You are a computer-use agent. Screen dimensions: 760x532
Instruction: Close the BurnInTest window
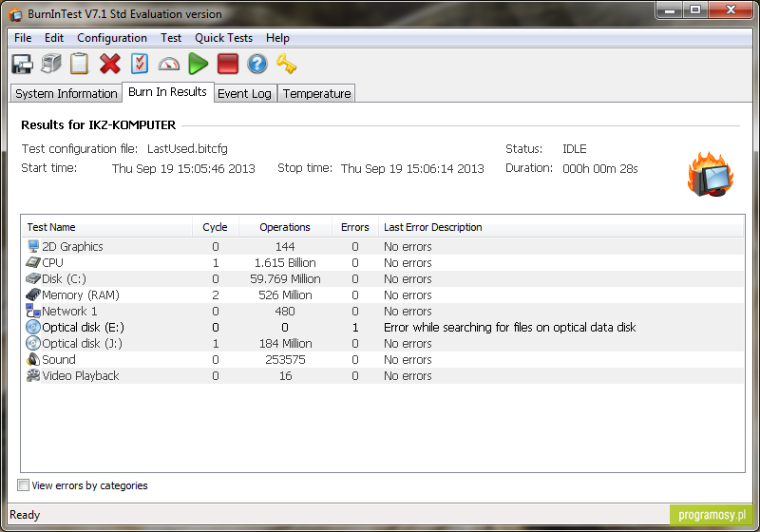(731, 9)
